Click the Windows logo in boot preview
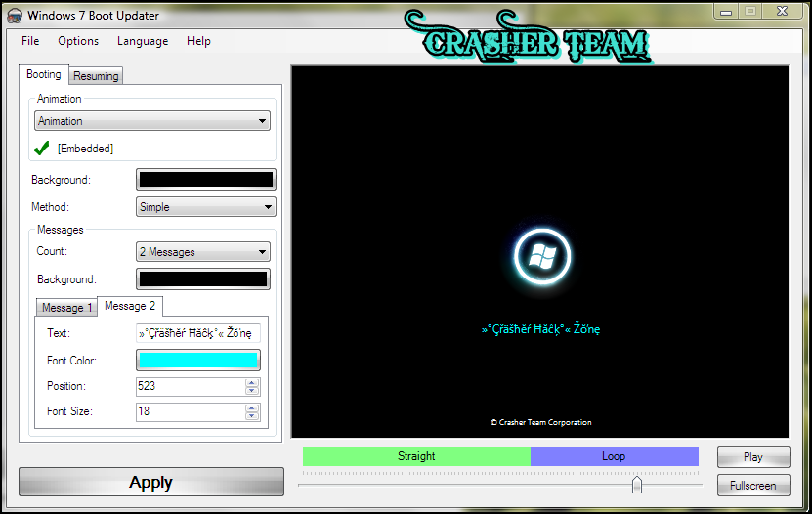The width and height of the screenshot is (812, 514). coord(542,257)
